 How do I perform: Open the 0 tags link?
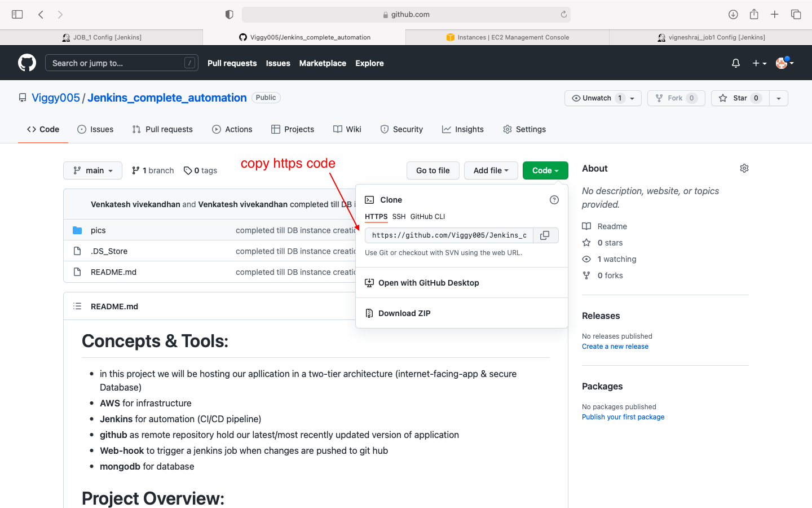[200, 170]
